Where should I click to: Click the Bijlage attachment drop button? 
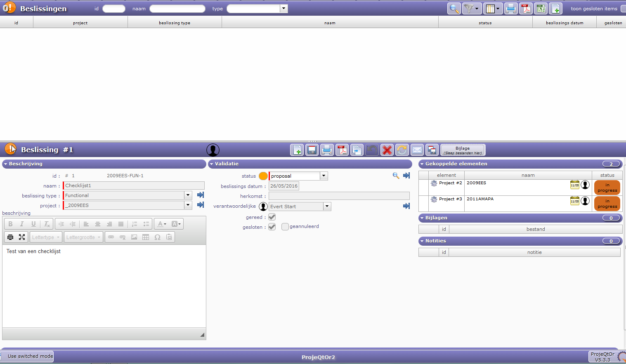(x=463, y=150)
